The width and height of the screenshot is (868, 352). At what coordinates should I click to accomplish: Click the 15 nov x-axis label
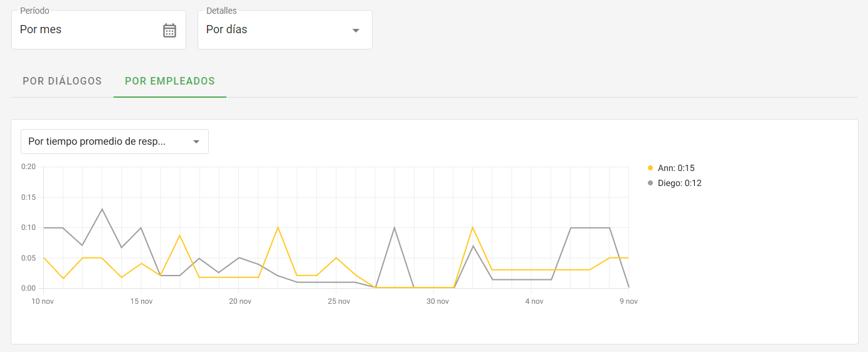[141, 301]
